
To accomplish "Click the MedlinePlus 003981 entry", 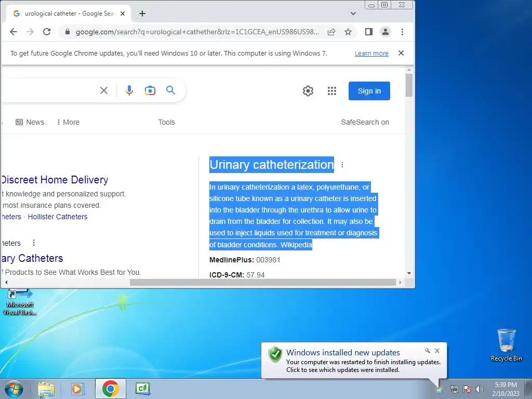I will (245, 260).
